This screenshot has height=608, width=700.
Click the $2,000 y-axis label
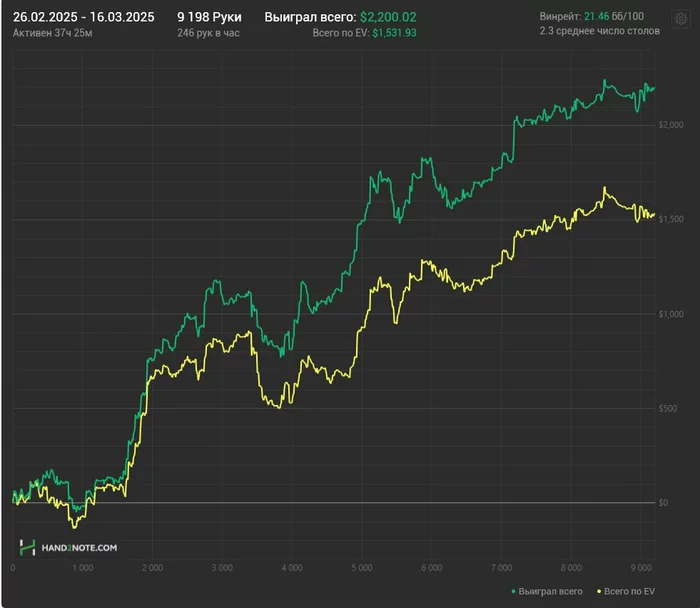pyautogui.click(x=671, y=125)
